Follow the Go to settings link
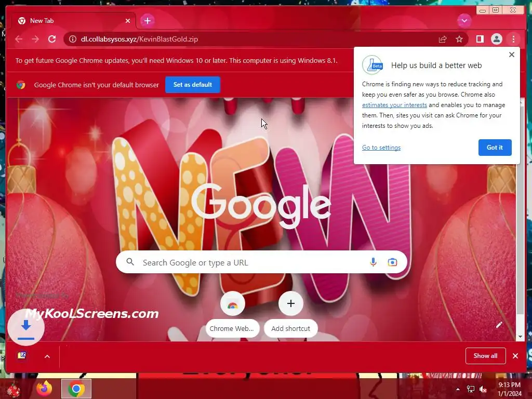The width and height of the screenshot is (532, 399). [x=381, y=148]
